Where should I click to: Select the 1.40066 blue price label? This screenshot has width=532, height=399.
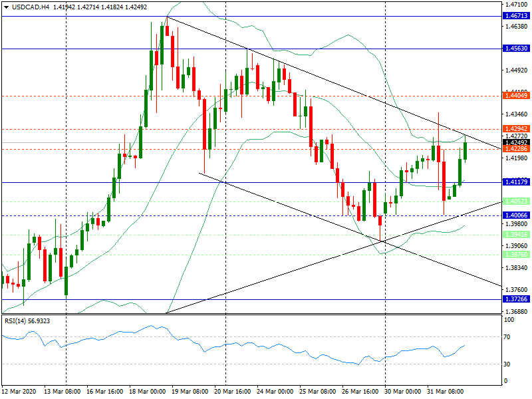516,215
